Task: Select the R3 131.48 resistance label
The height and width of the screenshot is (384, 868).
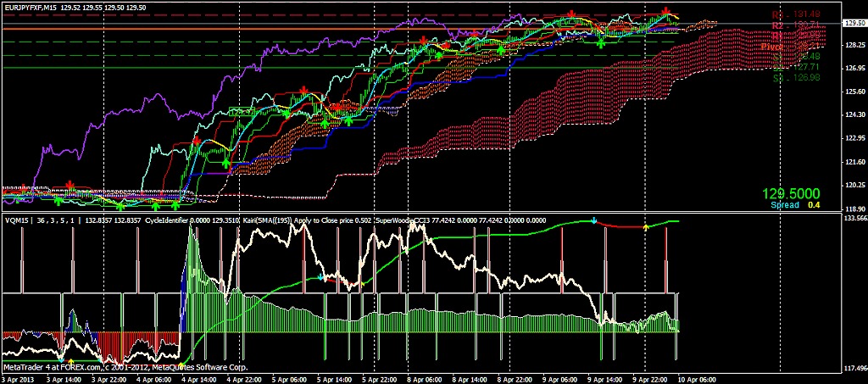Action: [797, 14]
